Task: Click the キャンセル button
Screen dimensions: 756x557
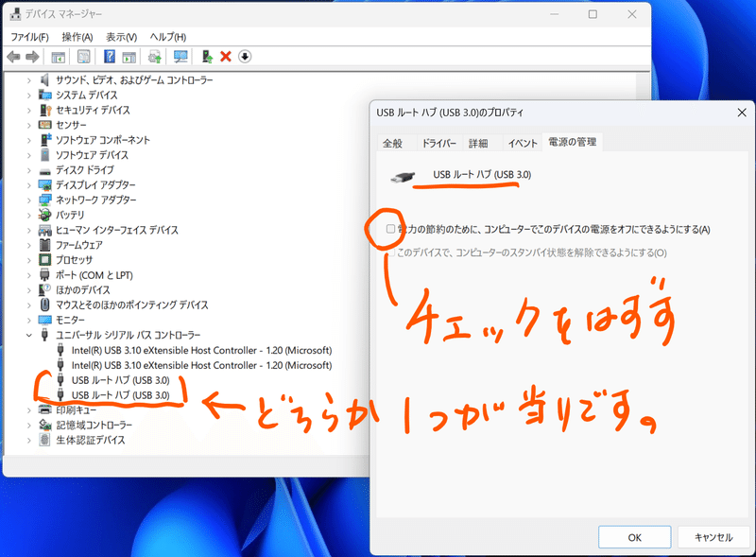Action: [x=713, y=537]
